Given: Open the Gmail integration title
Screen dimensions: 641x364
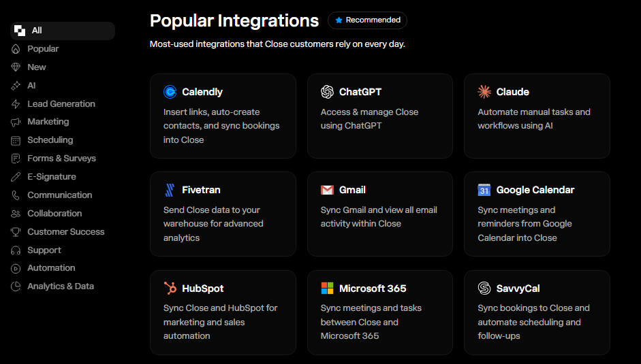Looking at the screenshot, I should (352, 190).
